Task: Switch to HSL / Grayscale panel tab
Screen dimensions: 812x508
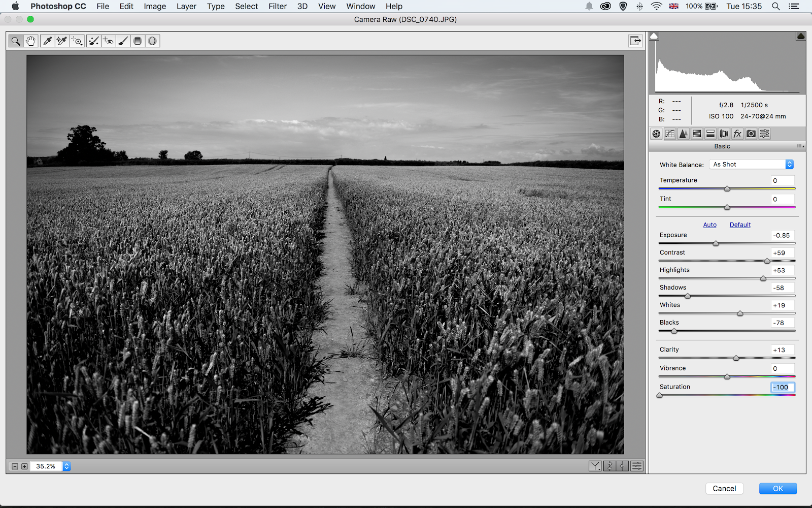Action: click(697, 134)
